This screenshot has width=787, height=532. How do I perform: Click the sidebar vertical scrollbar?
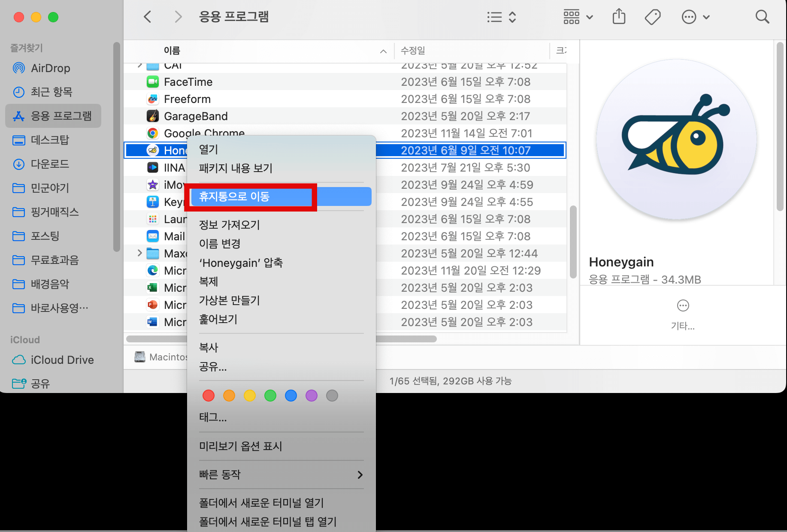click(116, 147)
